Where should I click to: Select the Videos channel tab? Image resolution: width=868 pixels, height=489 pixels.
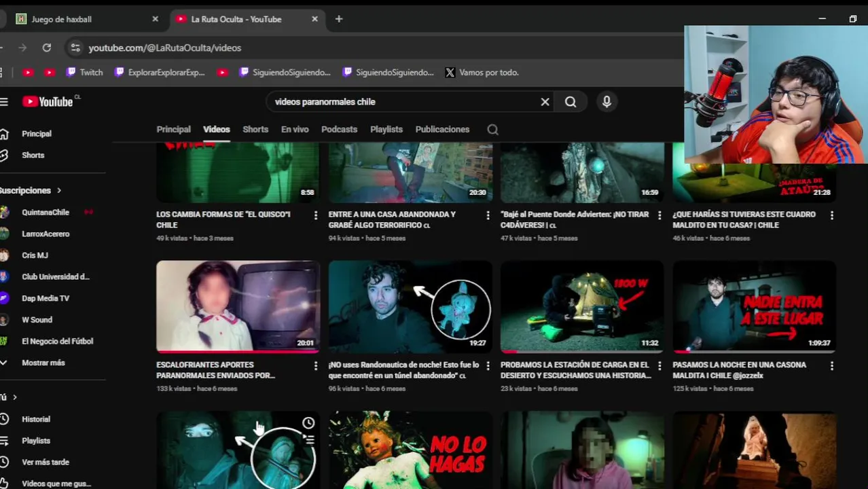(217, 129)
